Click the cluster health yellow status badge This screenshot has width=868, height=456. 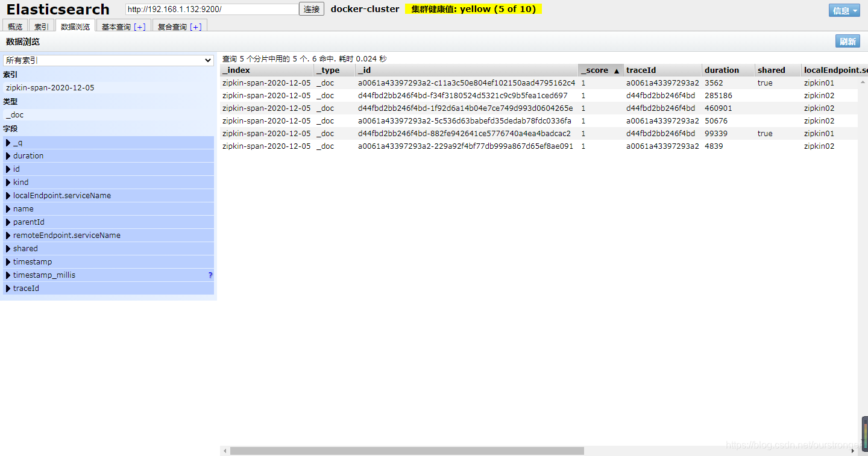pos(473,9)
